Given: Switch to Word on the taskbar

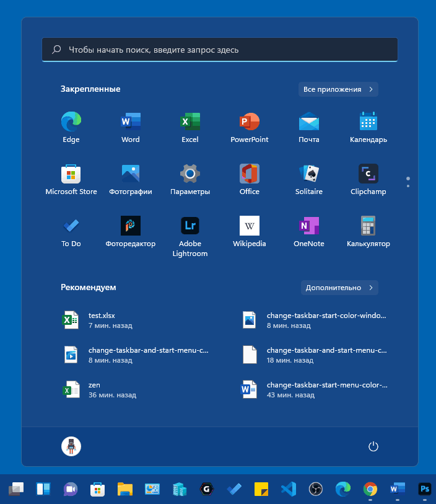Looking at the screenshot, I should pyautogui.click(x=398, y=489).
